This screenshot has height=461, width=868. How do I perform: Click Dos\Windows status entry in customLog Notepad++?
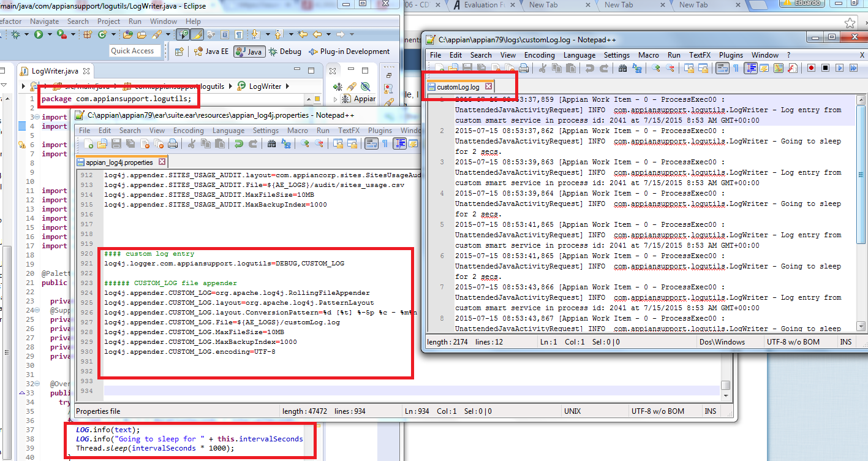click(x=723, y=341)
